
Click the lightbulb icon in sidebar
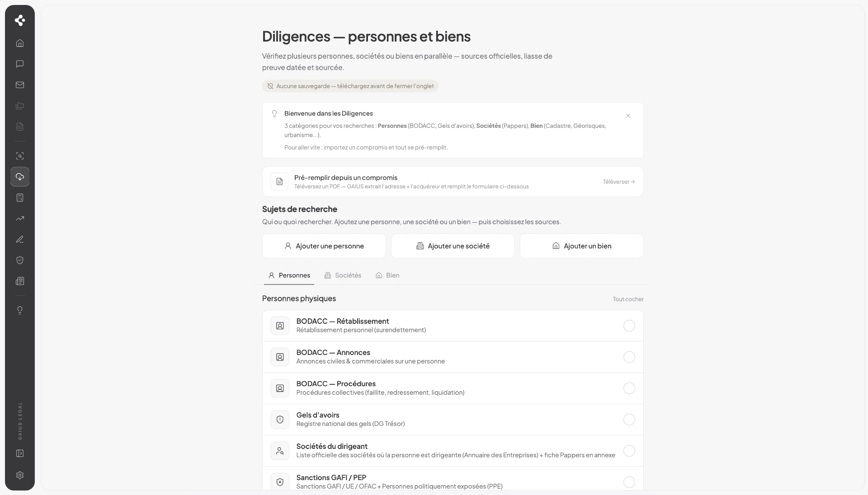pos(20,310)
